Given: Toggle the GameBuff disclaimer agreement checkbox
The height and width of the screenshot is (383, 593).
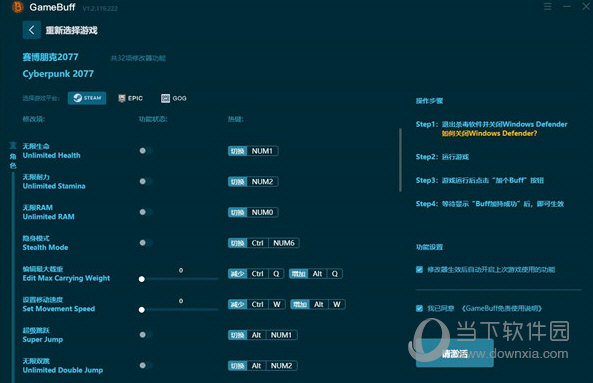Looking at the screenshot, I should (419, 308).
